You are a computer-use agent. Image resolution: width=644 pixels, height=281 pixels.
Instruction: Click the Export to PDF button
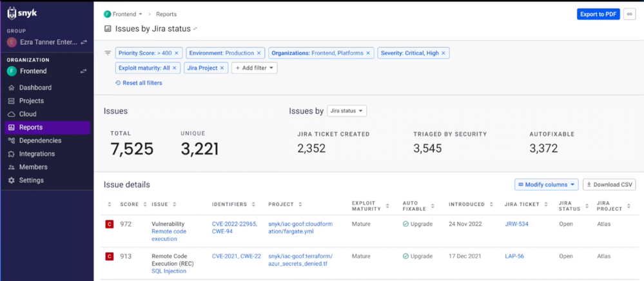click(598, 14)
